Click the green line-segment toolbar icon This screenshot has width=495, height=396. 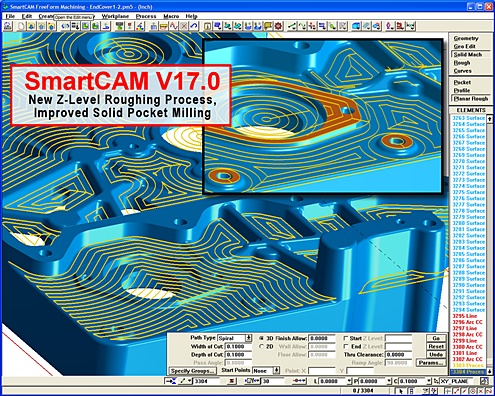tap(292, 26)
